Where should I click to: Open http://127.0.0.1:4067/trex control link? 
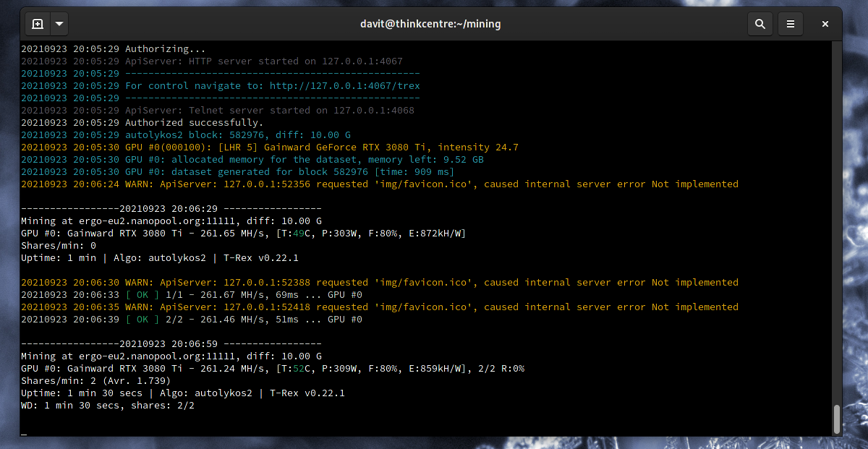(345, 85)
